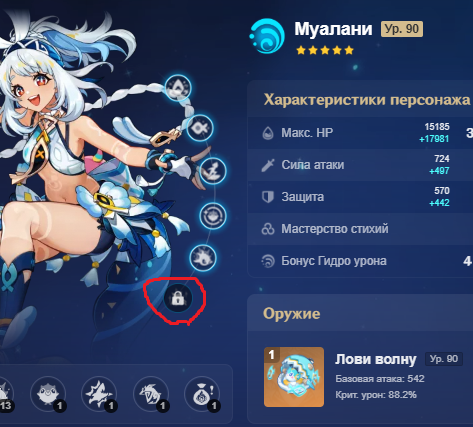Open the locked sixth constellation icon
Image resolution: width=473 pixels, height=427 pixels.
click(x=178, y=298)
